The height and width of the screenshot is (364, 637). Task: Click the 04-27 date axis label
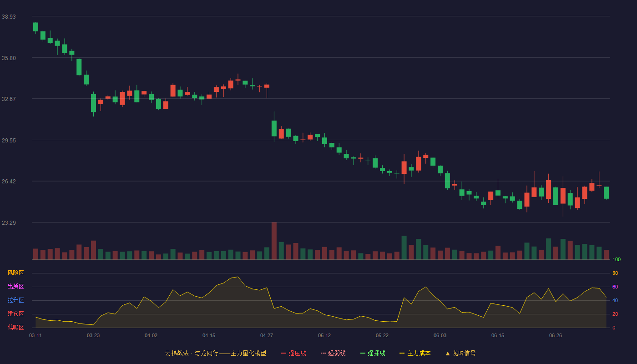267,335
